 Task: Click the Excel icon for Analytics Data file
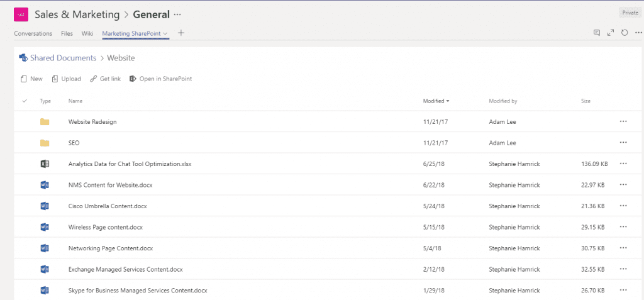pyautogui.click(x=45, y=164)
